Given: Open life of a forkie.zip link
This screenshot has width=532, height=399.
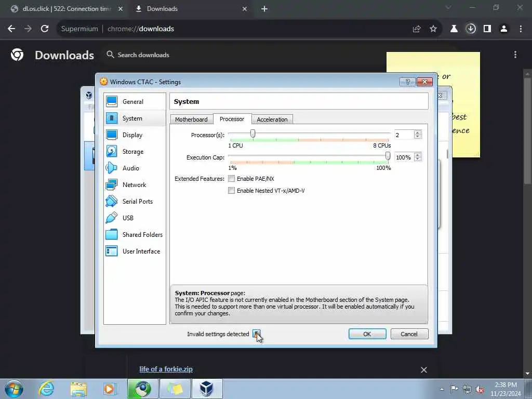Looking at the screenshot, I should (166, 369).
